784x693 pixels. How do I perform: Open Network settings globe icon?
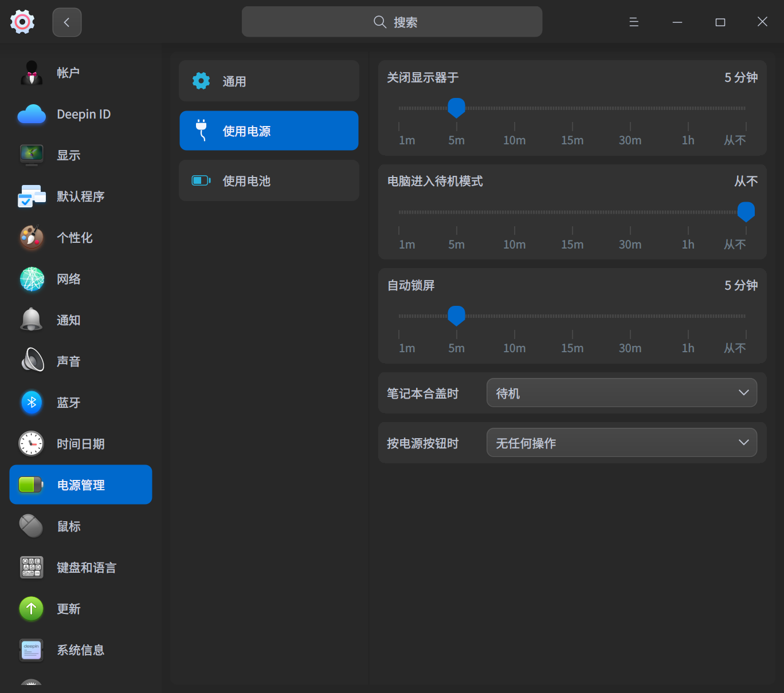(x=32, y=279)
